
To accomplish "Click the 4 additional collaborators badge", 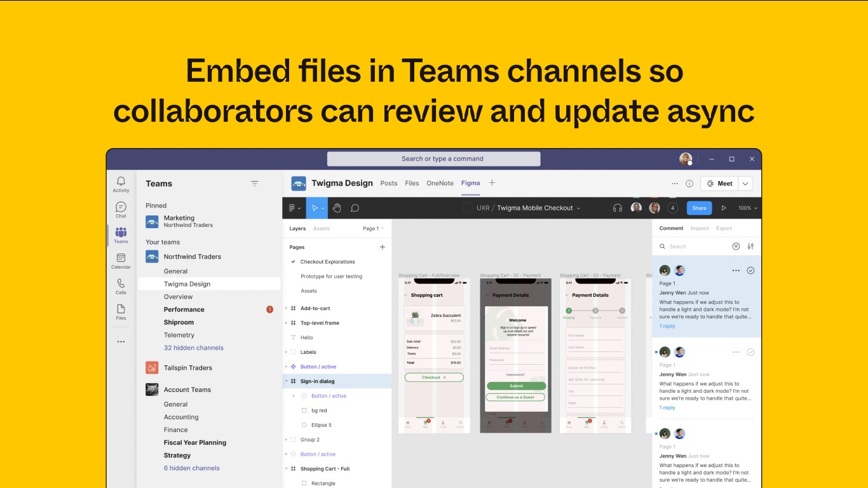I will [x=672, y=208].
